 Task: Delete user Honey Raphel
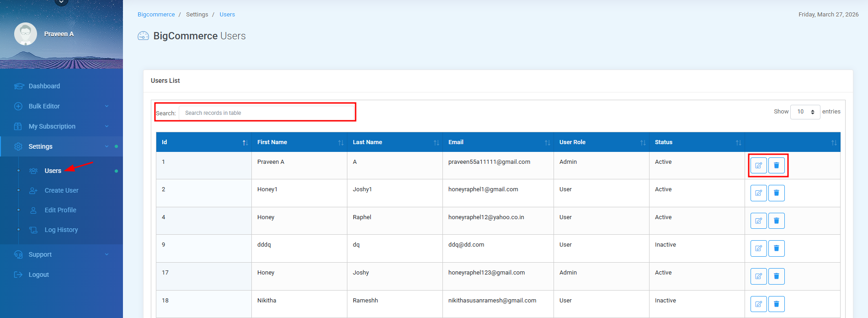click(776, 221)
